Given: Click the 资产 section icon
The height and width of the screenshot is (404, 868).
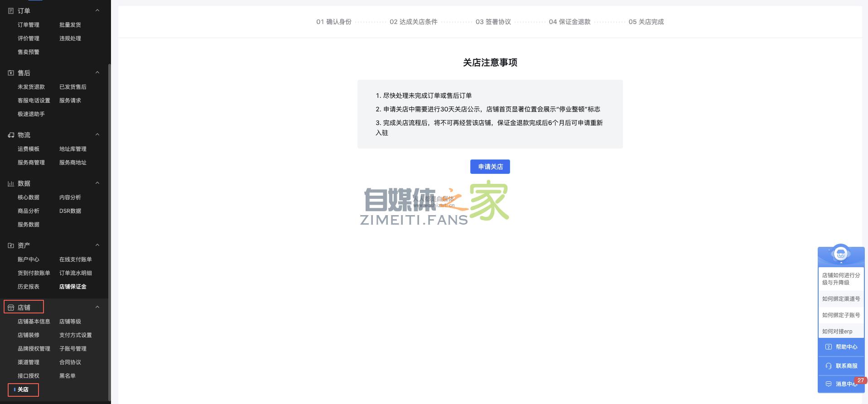Looking at the screenshot, I should click(x=11, y=245).
